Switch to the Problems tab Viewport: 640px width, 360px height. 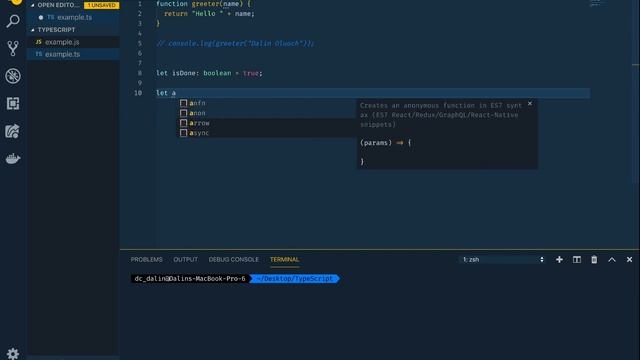point(147,260)
